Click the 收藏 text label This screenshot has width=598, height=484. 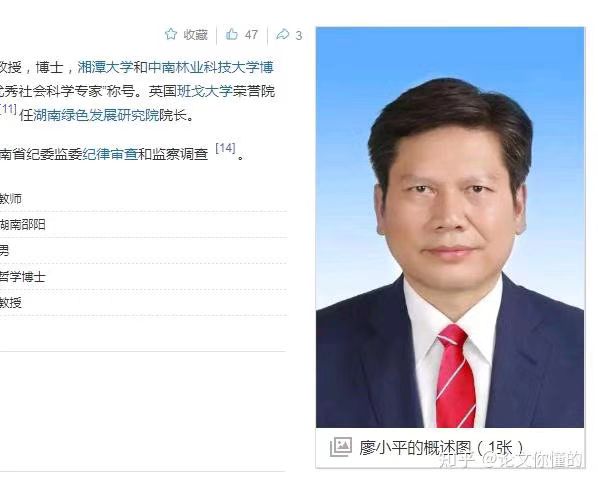pos(196,35)
